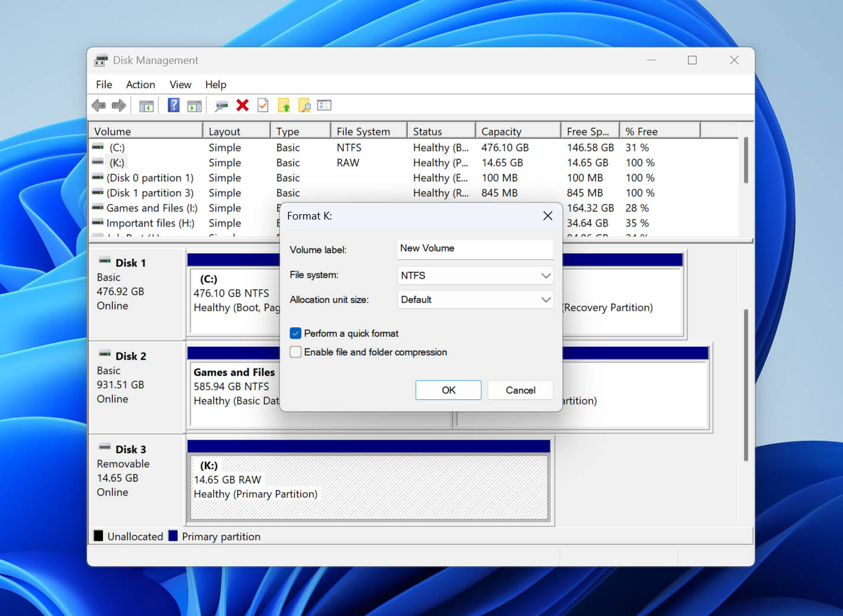The height and width of the screenshot is (616, 843).
Task: Open the File menu
Action: [104, 85]
